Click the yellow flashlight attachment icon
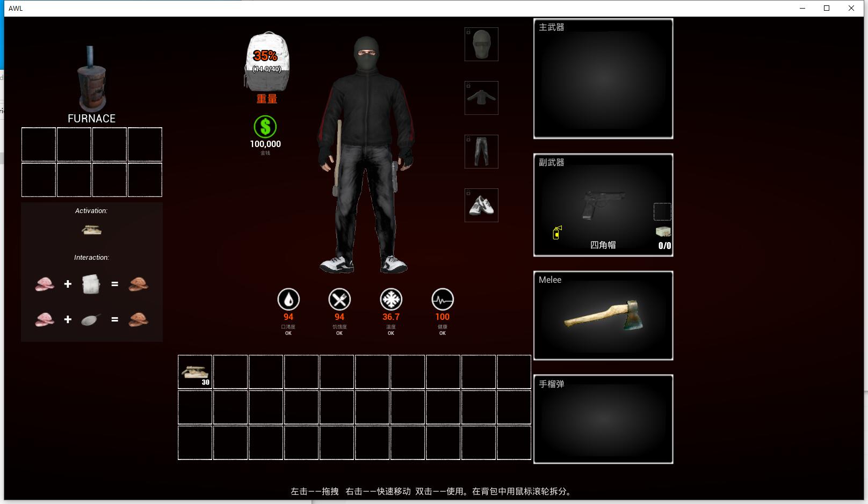This screenshot has height=504, width=868. pos(557,233)
